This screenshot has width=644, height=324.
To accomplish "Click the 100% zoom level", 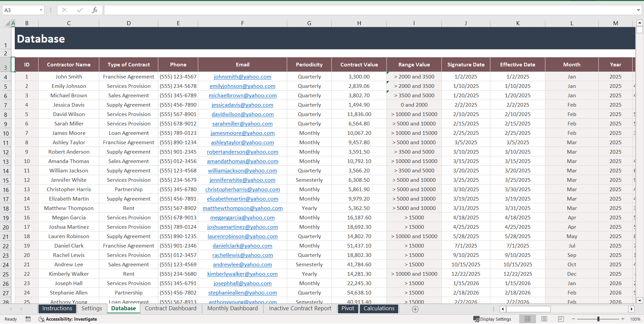I will point(635,319).
